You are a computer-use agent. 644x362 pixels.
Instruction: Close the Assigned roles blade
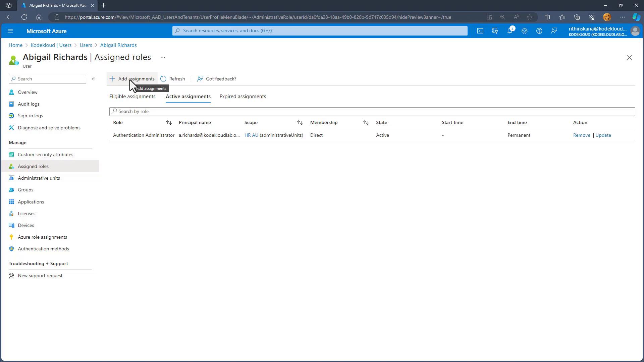(x=629, y=58)
